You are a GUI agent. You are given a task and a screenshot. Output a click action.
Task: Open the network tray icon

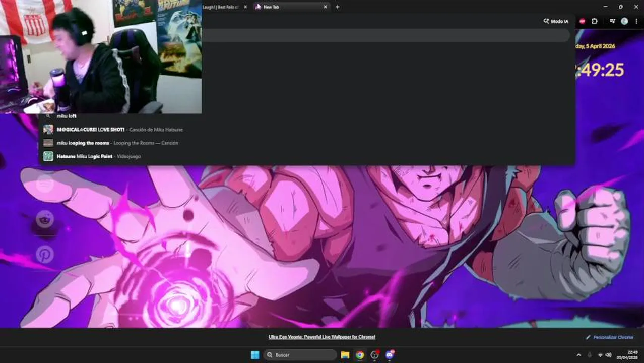600,355
